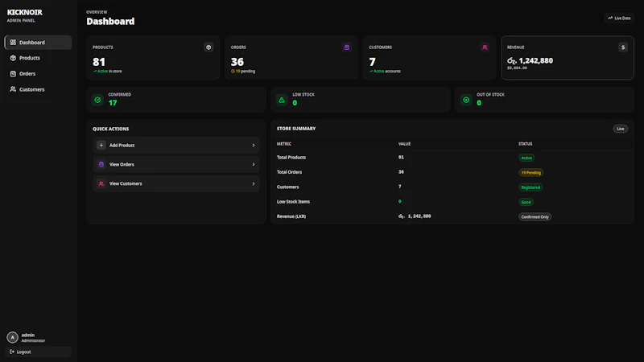644x362 pixels.
Task: Click the Revenue (LKR) row label
Action: click(291, 216)
